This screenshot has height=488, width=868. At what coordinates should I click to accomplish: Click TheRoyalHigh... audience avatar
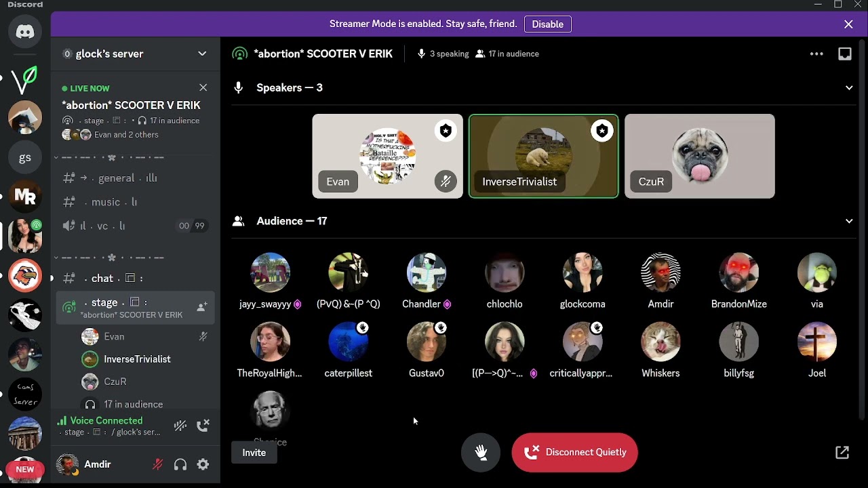270,342
